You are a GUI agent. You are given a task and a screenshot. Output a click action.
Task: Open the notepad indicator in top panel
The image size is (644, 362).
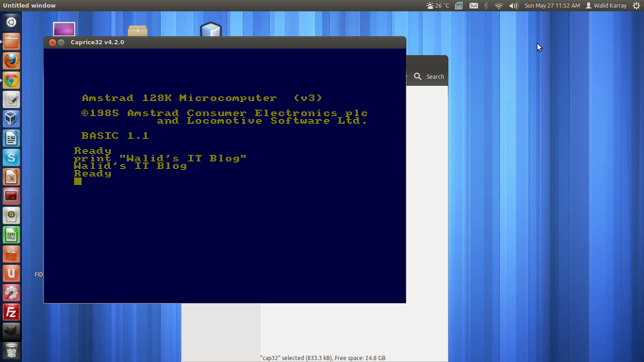pyautogui.click(x=459, y=6)
